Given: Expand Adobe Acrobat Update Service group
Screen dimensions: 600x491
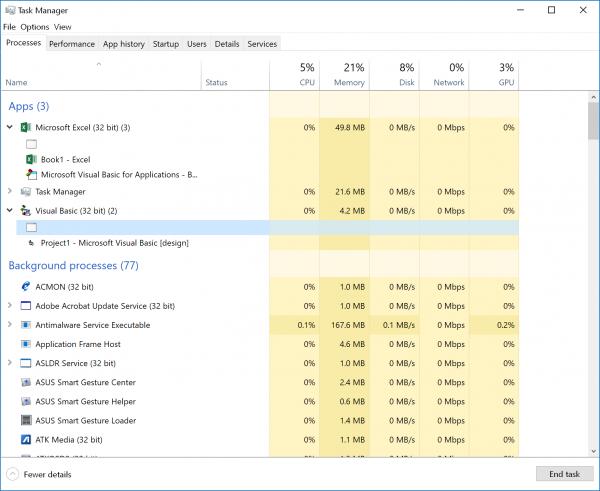Looking at the screenshot, I should (x=10, y=305).
